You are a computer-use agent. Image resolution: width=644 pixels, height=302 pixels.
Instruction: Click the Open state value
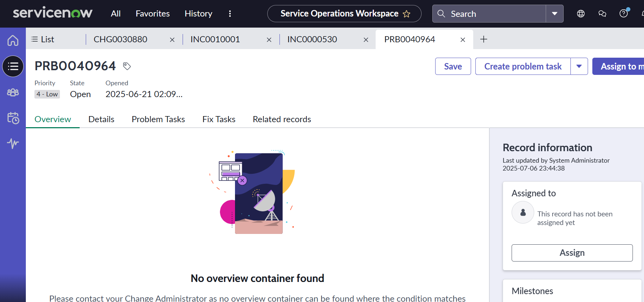(x=80, y=94)
